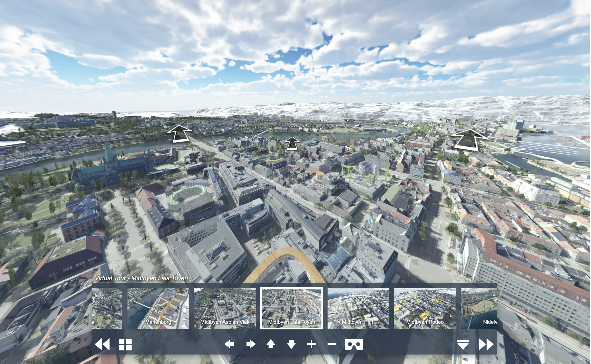This screenshot has width=591, height=364.
Task: Open the thumbnail grid view icon
Action: click(x=125, y=344)
